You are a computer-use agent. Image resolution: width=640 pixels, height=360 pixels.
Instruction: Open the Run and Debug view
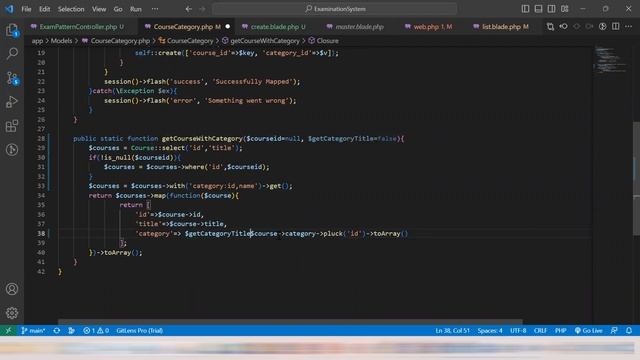(x=12, y=102)
